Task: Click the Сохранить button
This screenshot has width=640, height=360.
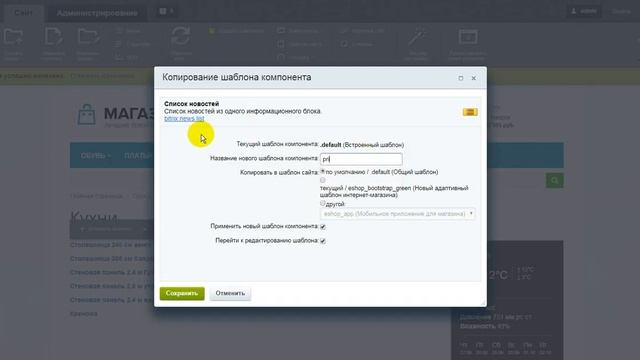Action: click(182, 293)
